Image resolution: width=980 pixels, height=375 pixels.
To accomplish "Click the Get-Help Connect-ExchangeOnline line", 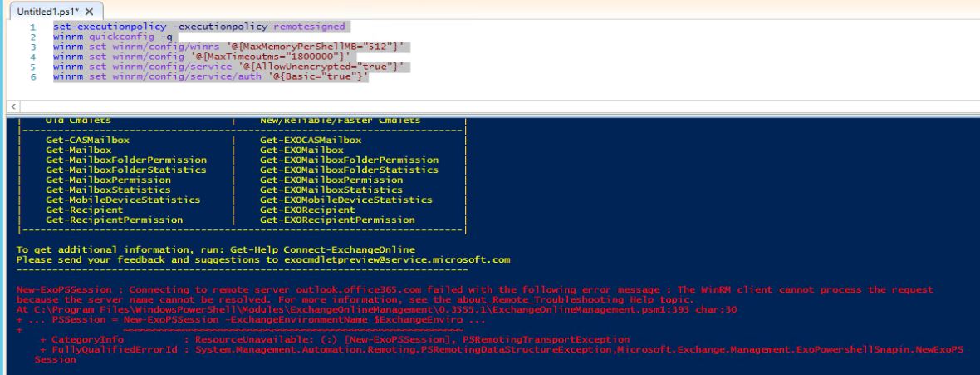I will (x=216, y=250).
